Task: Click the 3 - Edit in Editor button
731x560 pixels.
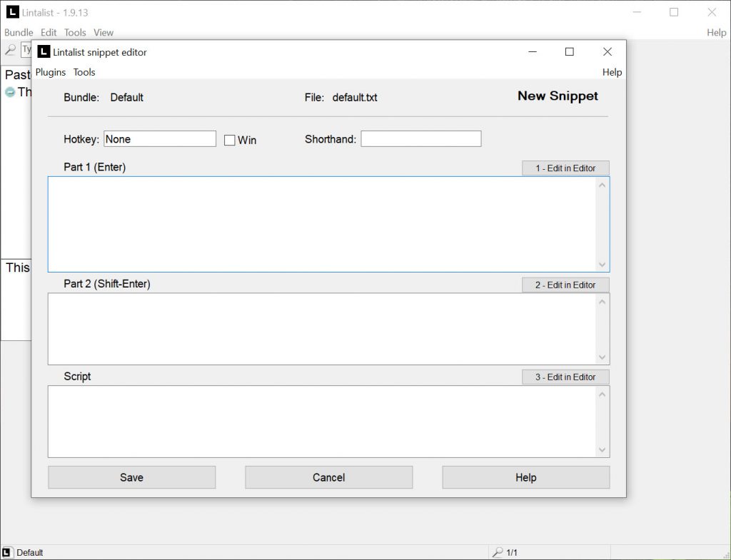Action: 565,377
